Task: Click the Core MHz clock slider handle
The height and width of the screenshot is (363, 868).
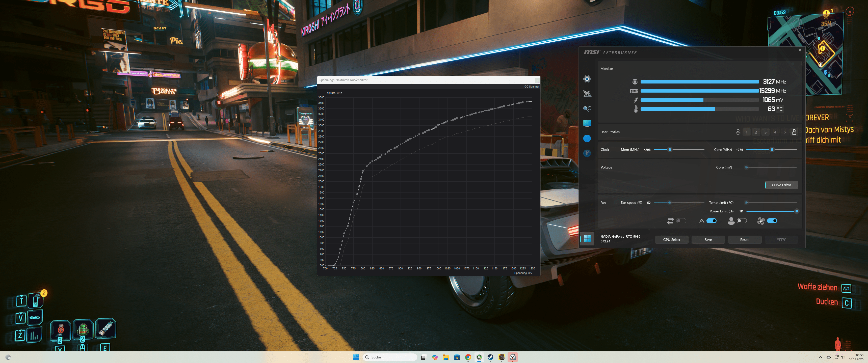Action: pyautogui.click(x=772, y=150)
